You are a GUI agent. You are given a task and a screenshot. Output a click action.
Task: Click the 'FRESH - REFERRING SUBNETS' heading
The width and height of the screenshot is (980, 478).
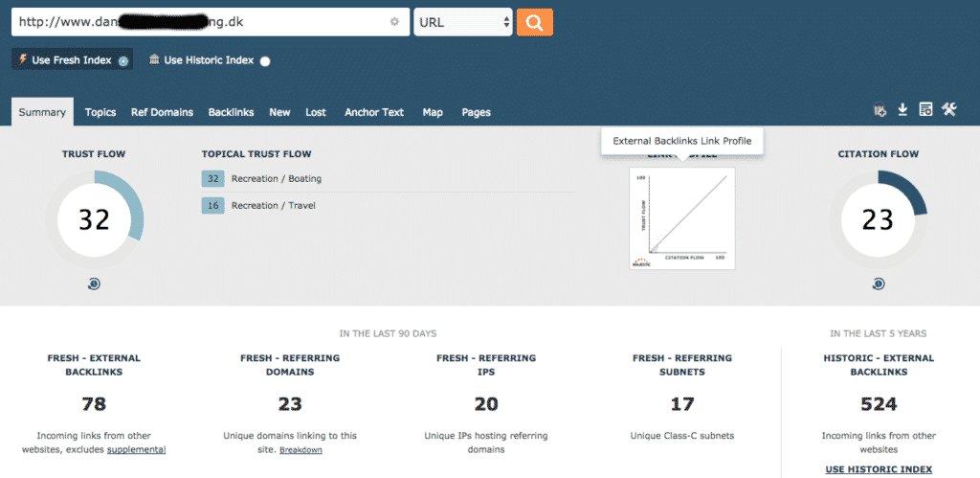682,365
